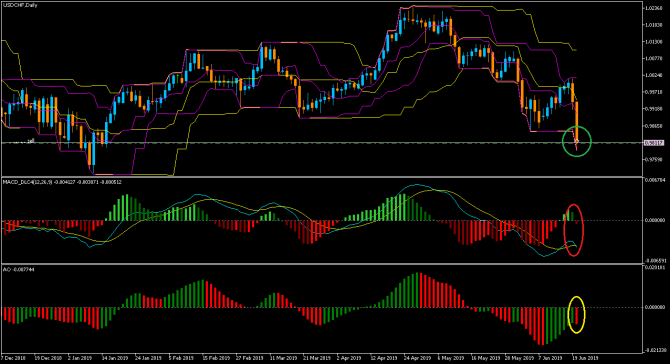This screenshot has width=670, height=364.
Task: Click the 11 Mar 2019 date label
Action: [283, 358]
